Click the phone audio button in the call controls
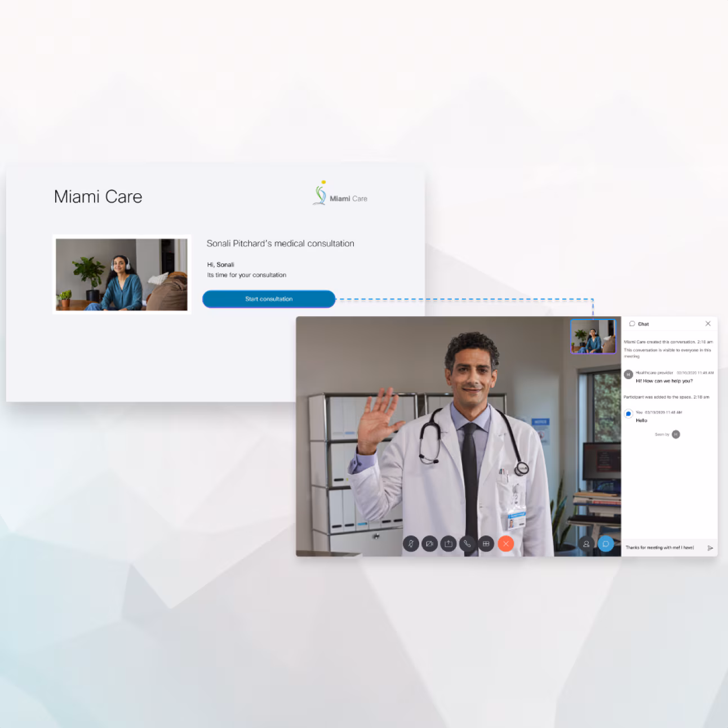728x728 pixels. coord(467,544)
